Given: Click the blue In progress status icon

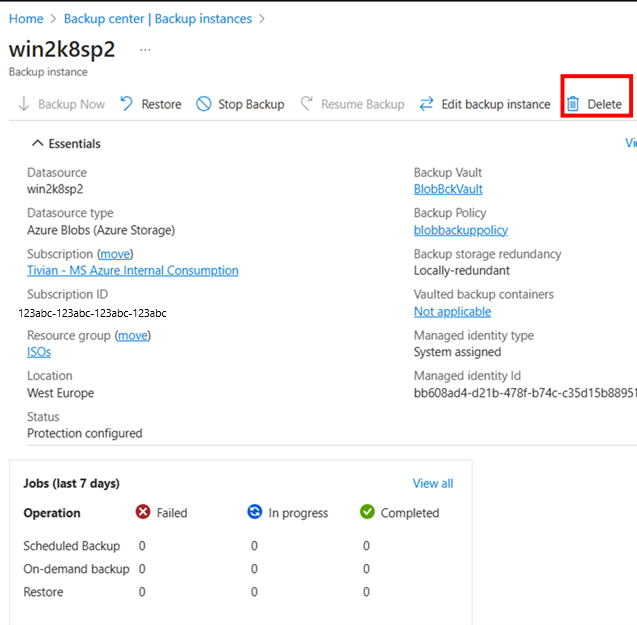Looking at the screenshot, I should coord(255,512).
